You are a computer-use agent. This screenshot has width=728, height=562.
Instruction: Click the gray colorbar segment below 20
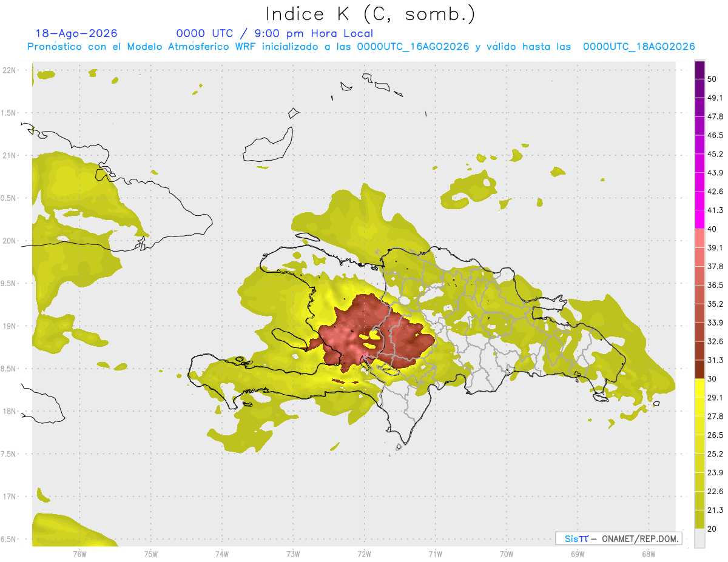click(x=699, y=538)
